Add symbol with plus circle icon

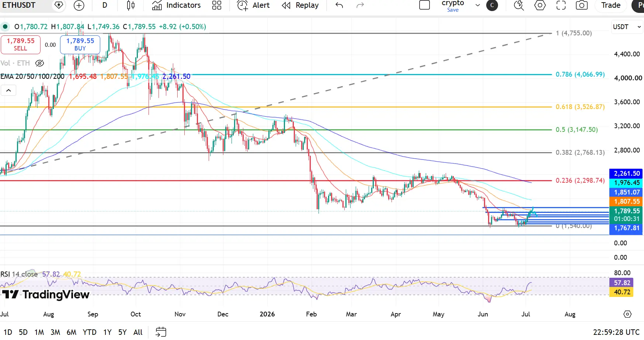(x=79, y=5)
